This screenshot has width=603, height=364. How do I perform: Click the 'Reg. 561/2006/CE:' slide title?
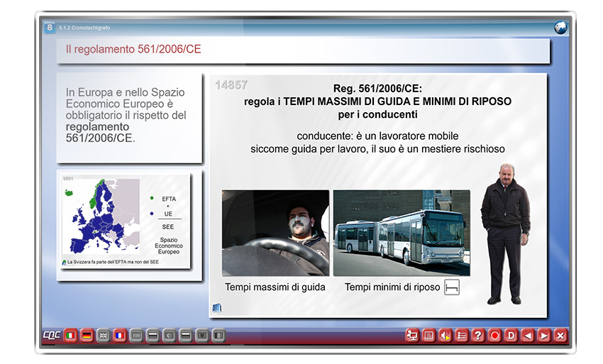coord(377,89)
